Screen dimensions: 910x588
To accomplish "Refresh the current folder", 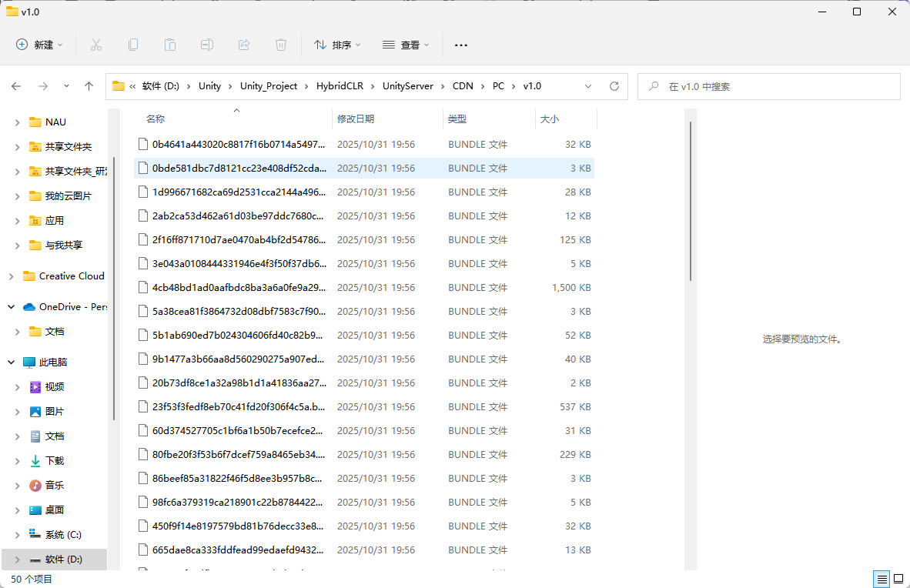I will tap(614, 86).
